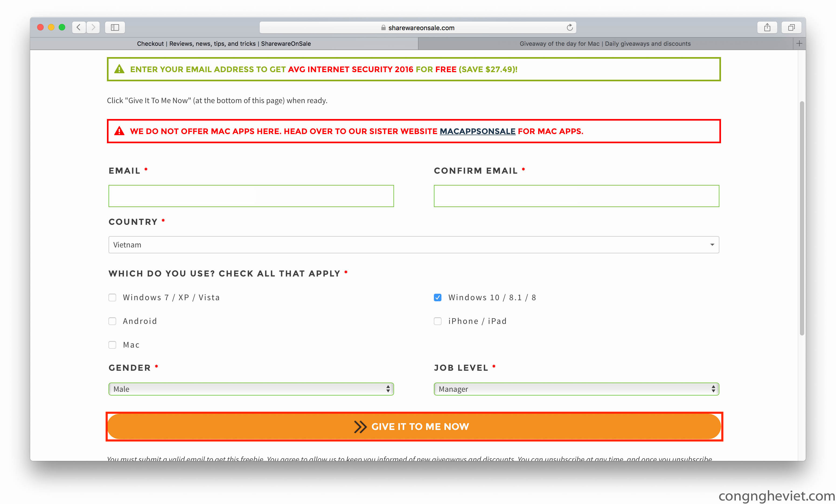Click the GIVE IT TO ME NOW button
The image size is (836, 504).
414,427
